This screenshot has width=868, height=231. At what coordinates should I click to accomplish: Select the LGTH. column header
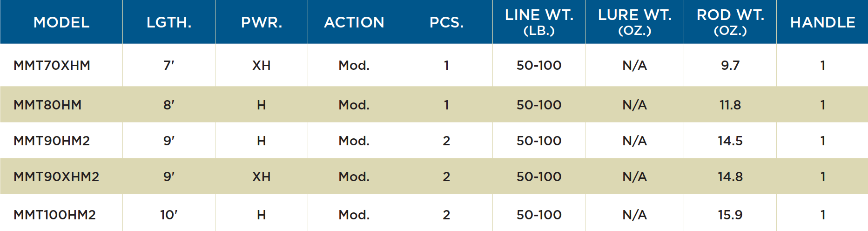pos(169,22)
